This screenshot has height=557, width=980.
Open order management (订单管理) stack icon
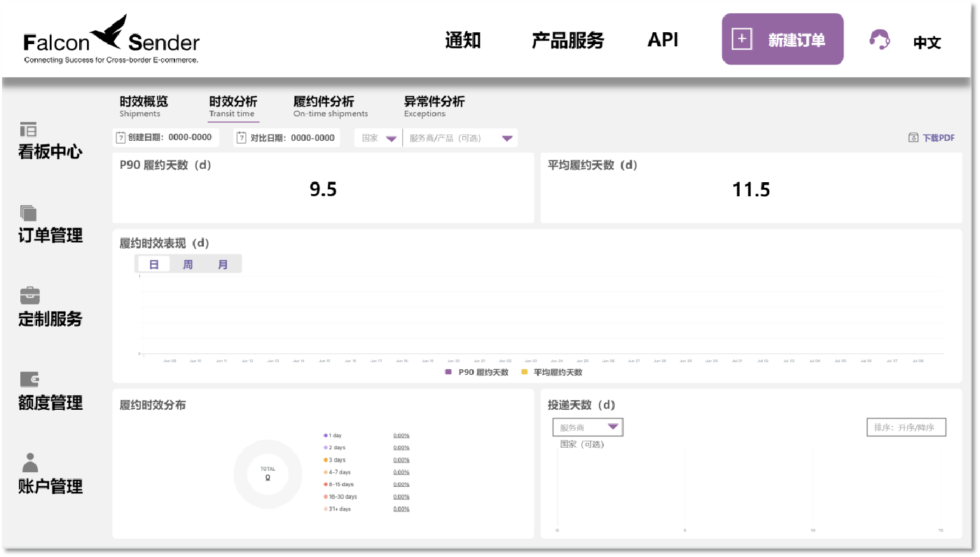pos(28,213)
